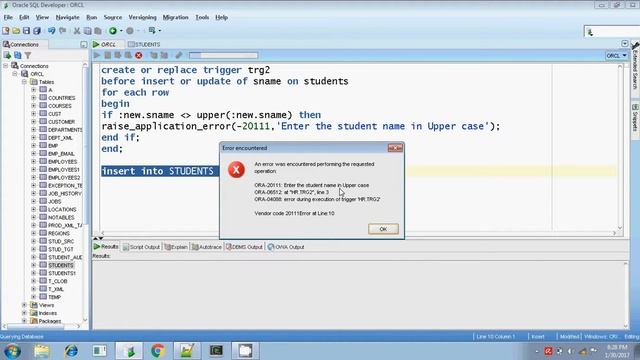This screenshot has height=360, width=640.
Task: Click the Undo toolbar icon
Action: [x=51, y=31]
